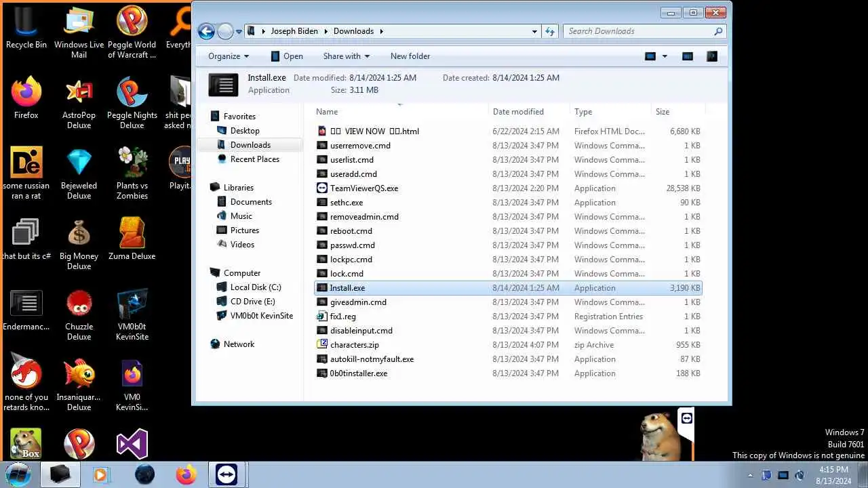Image resolution: width=868 pixels, height=488 pixels.
Task: Select fix1.reg file
Action: pos(508,317)
